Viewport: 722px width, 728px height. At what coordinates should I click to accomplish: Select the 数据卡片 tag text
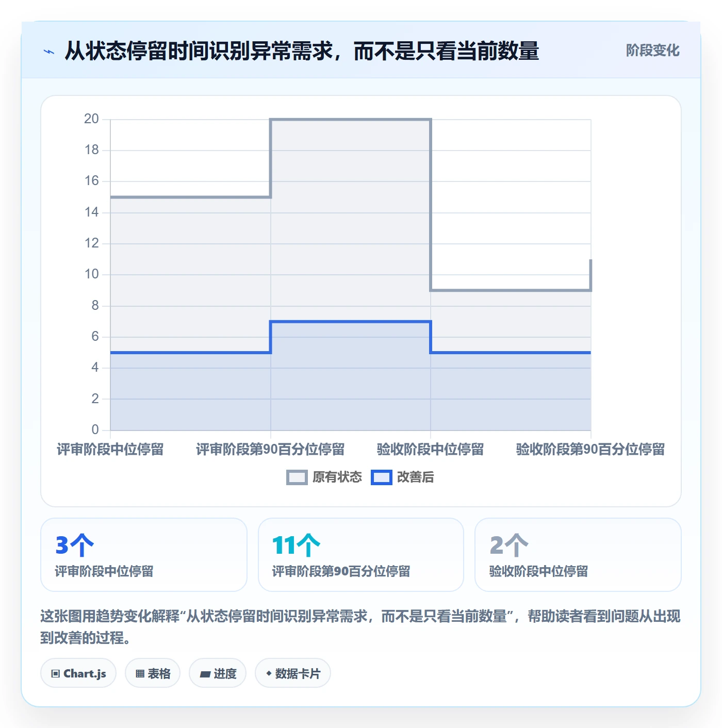click(x=298, y=673)
